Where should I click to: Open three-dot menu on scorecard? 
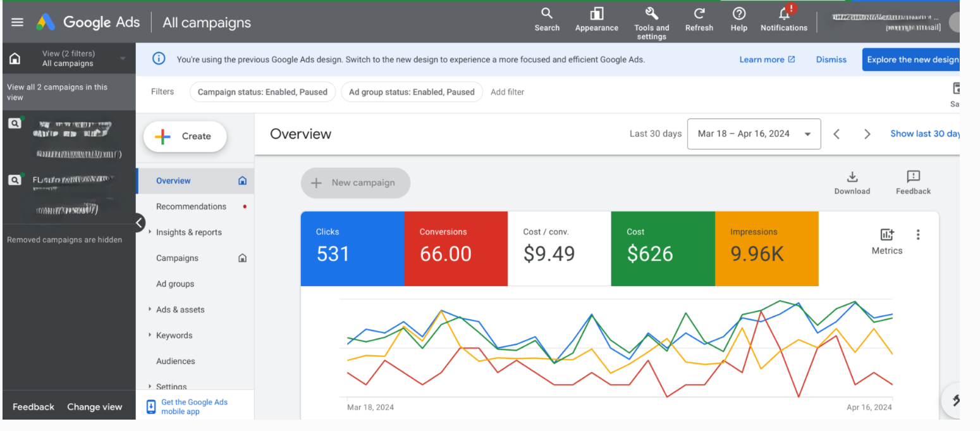pyautogui.click(x=918, y=235)
